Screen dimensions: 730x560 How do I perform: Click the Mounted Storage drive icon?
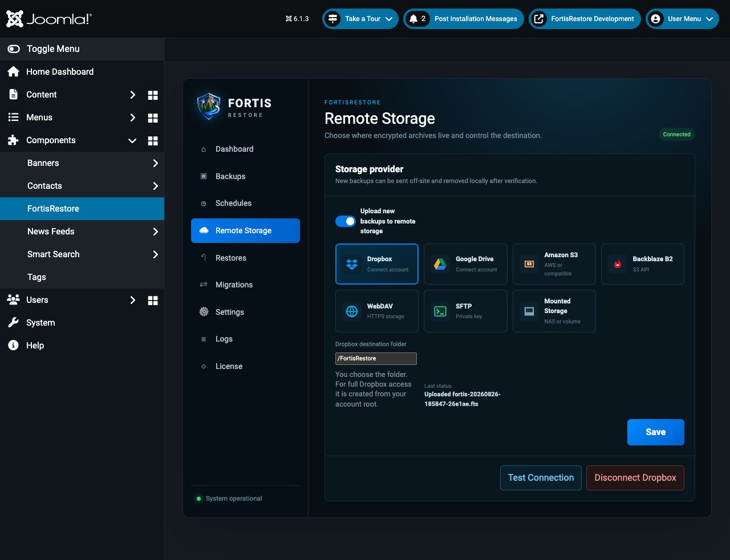point(529,311)
